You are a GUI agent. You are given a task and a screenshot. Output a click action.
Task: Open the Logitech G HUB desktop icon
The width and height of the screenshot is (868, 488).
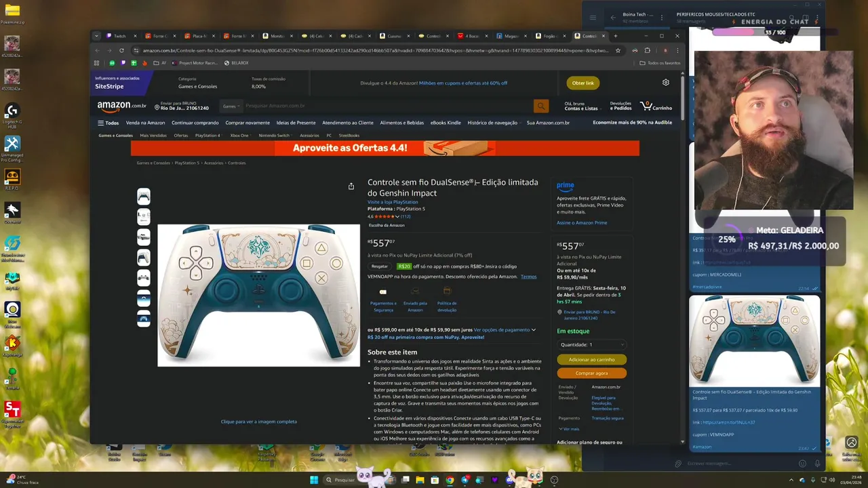point(12,115)
